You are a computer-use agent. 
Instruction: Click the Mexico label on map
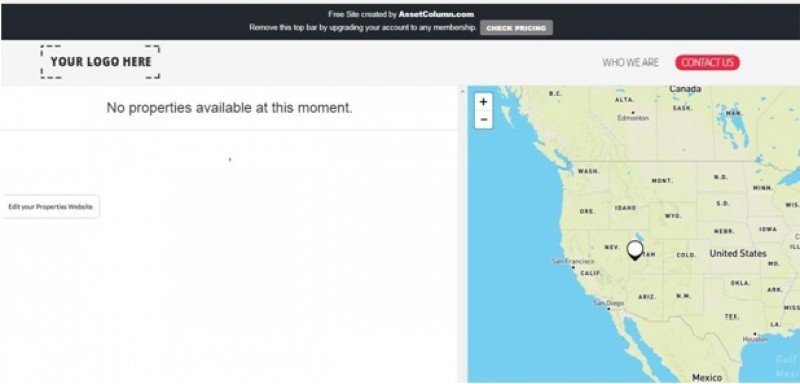point(707,377)
